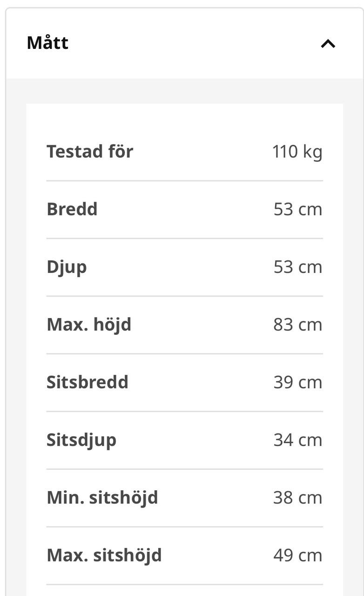Select the Bredd row label

click(72, 209)
